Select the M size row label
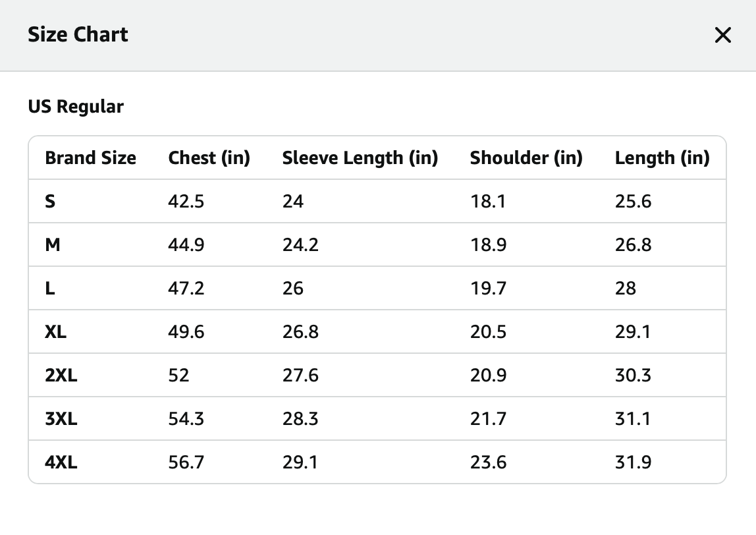Viewport: 756px width, 535px height. pos(53,244)
